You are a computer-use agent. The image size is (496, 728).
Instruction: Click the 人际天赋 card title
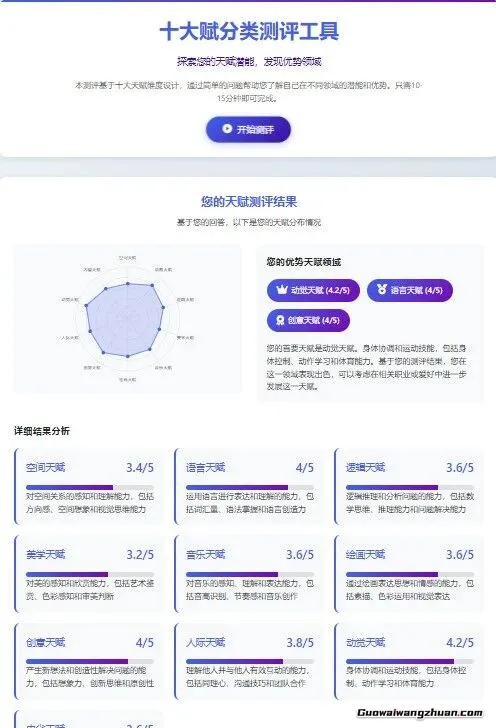(x=206, y=643)
